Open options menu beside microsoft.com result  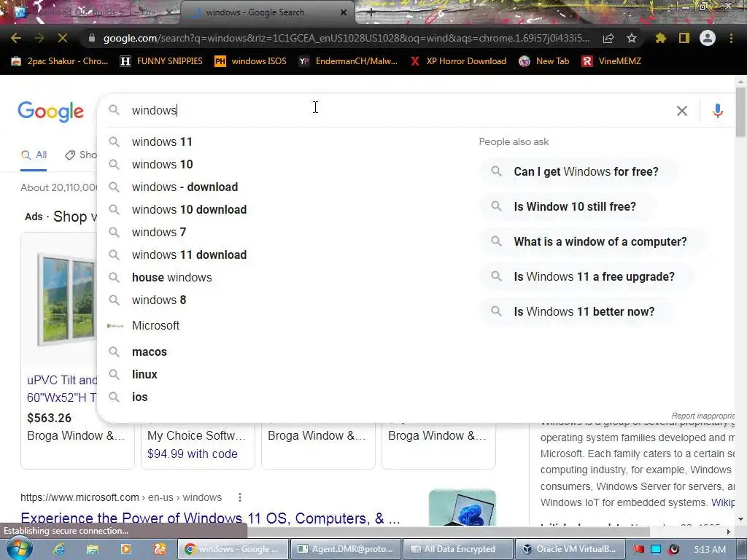click(239, 497)
